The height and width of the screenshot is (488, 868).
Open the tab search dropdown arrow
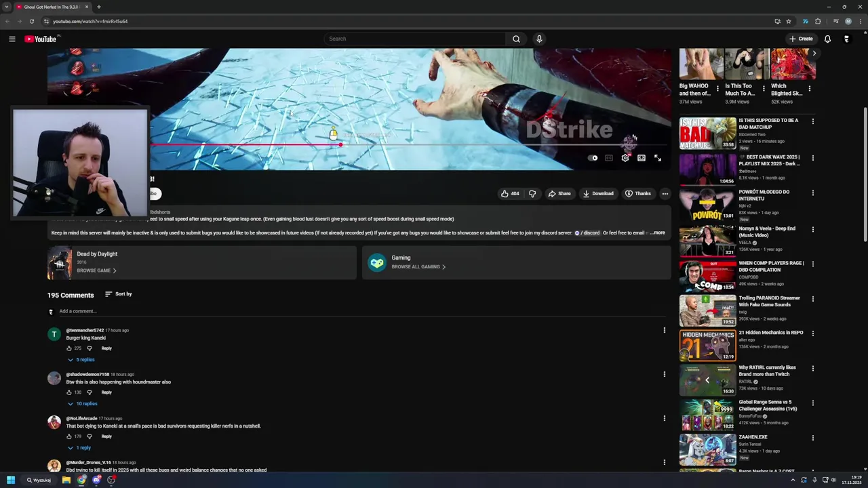pos(7,7)
